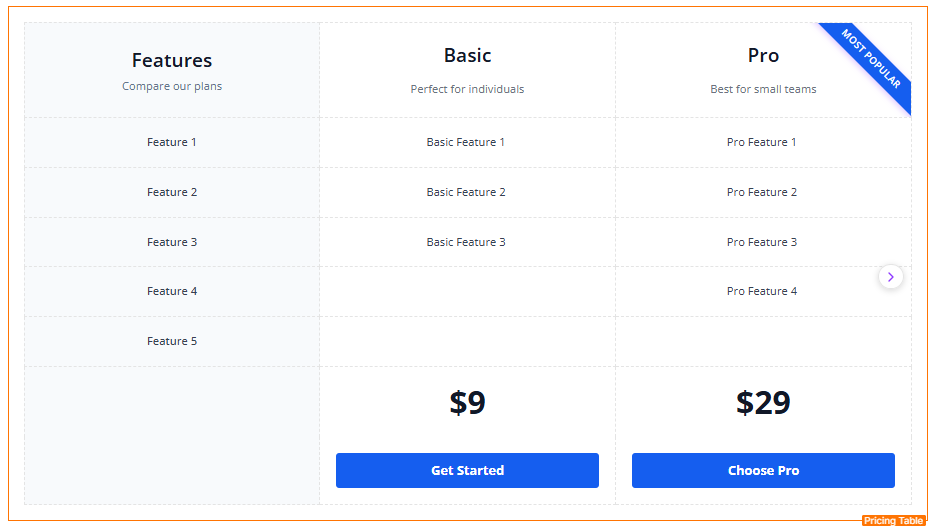Click the Pro plan heading
This screenshot has height=528, width=933.
pyautogui.click(x=763, y=55)
